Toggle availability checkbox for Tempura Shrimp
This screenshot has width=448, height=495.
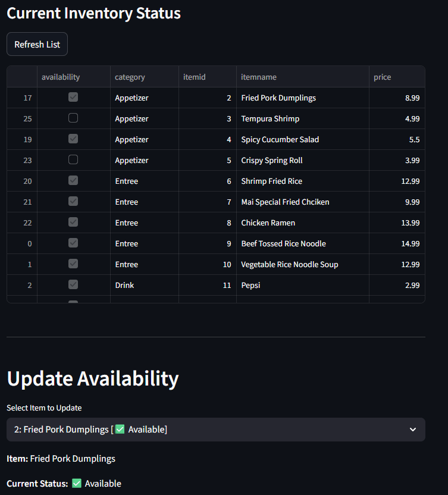(x=73, y=118)
